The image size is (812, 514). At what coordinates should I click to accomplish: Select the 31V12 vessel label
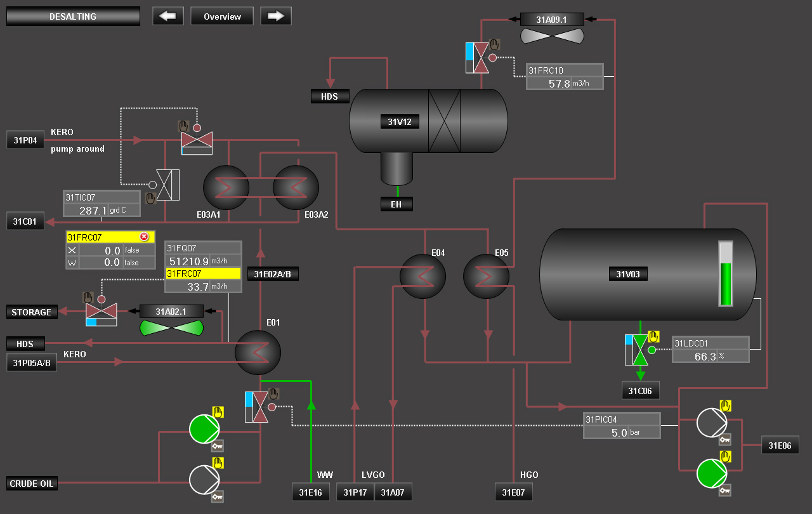point(400,121)
